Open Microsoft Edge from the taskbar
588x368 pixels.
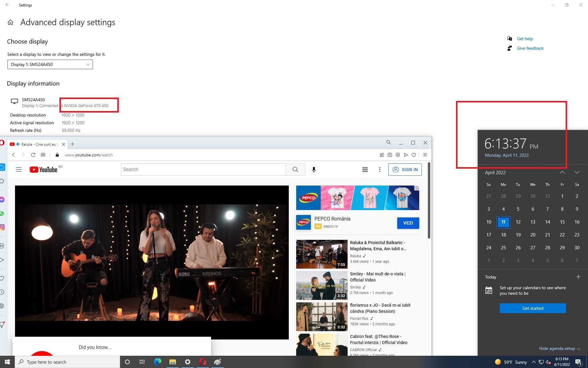point(157,362)
